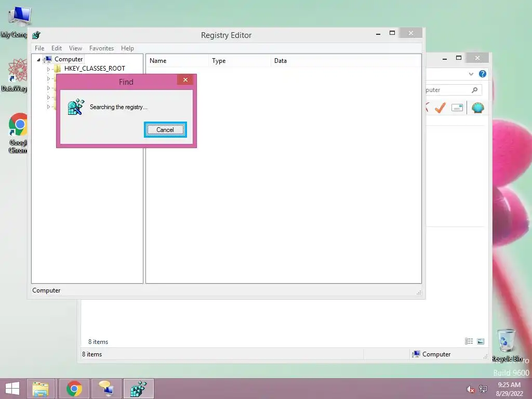Click the Computer path in Registry Editor status bar
Viewport: 532px width, 399px height.
46,290
